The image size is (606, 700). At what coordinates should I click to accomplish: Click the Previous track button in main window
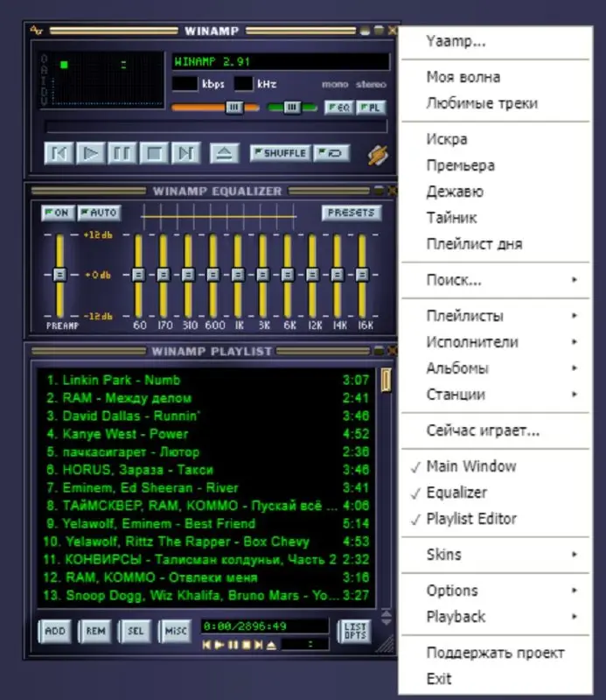pos(59,154)
